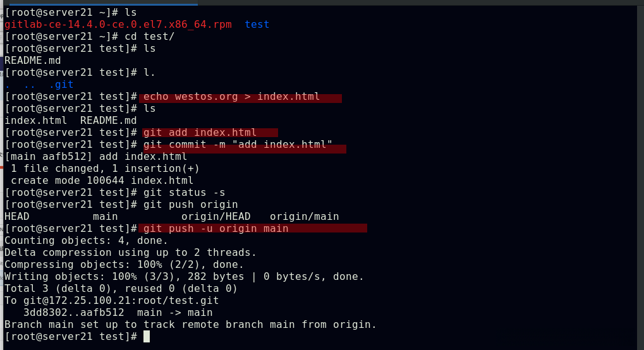The width and height of the screenshot is (644, 350).
Task: Click the "Counting objects: 4, done." line
Action: pos(86,241)
